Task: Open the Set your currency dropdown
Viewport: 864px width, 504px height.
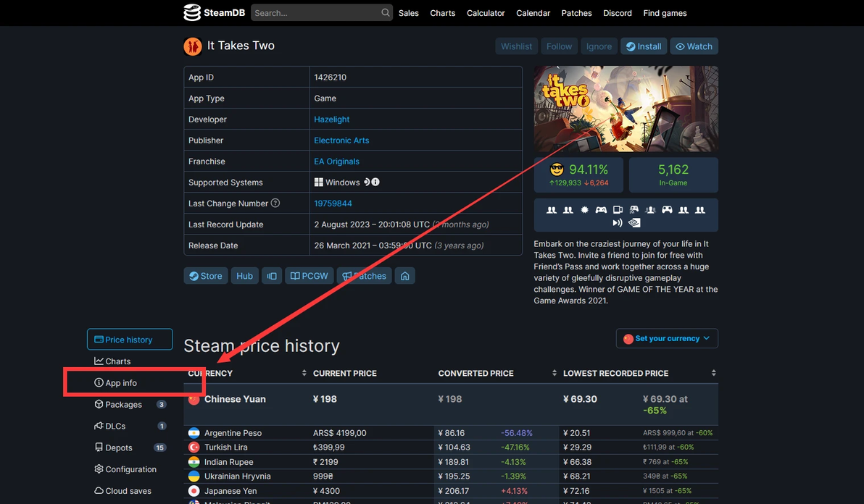Action: coord(667,338)
